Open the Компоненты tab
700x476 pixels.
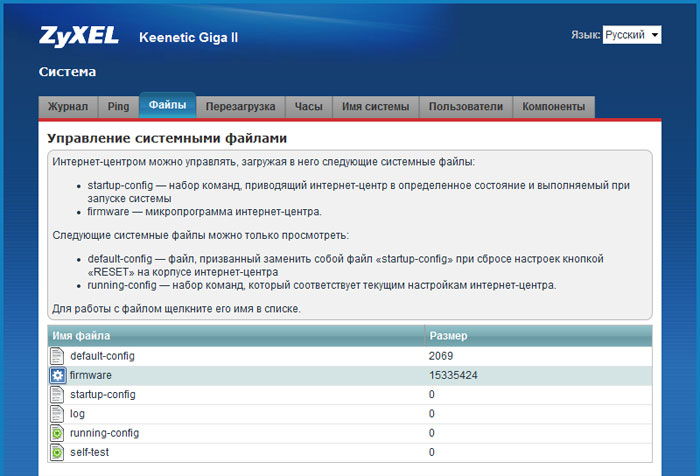(x=554, y=107)
